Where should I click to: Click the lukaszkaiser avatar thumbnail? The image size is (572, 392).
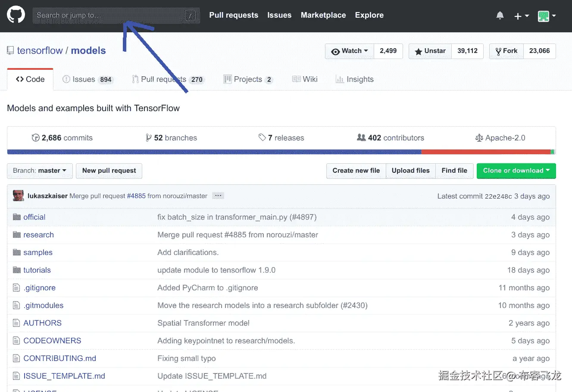click(19, 196)
